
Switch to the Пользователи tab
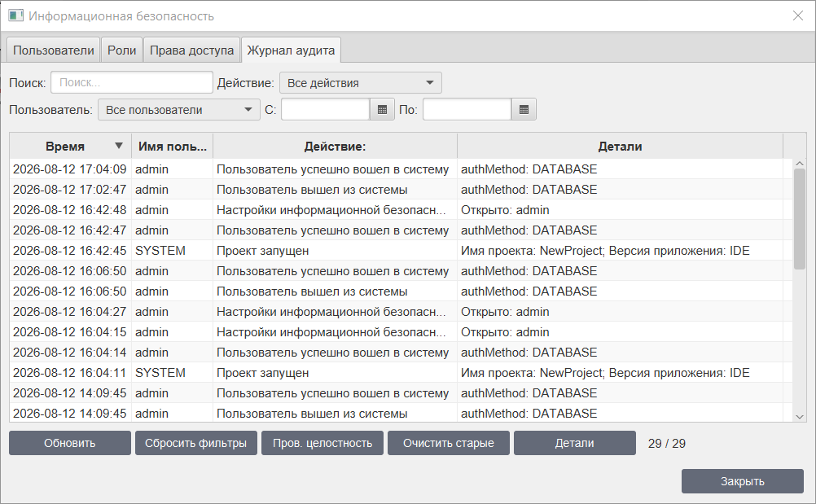click(x=53, y=50)
